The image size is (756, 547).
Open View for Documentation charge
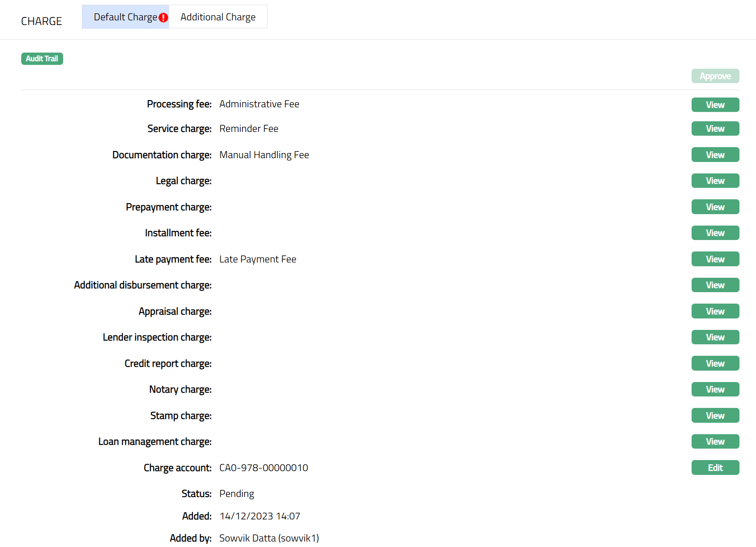click(715, 155)
